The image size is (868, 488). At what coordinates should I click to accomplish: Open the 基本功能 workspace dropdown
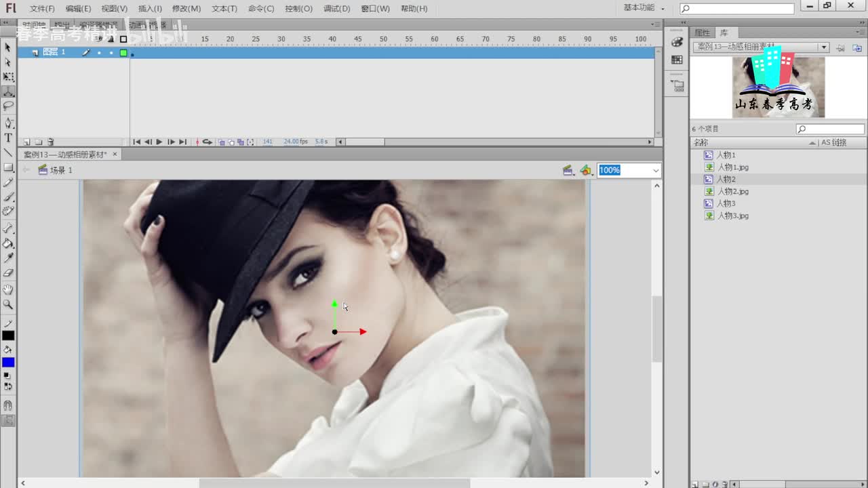tap(644, 8)
